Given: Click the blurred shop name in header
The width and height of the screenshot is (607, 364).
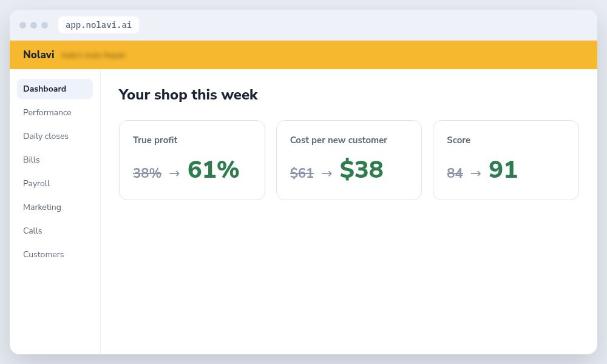Looking at the screenshot, I should (93, 55).
